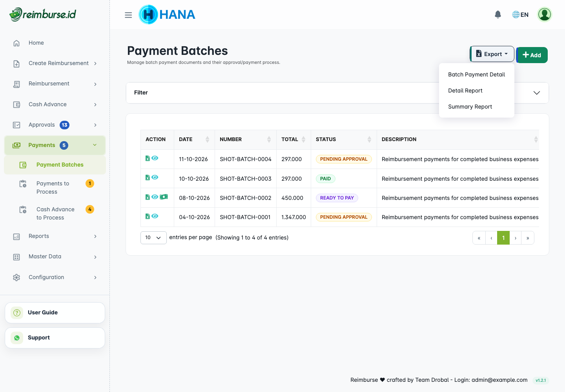Open the 10 entries per page dropdown
This screenshot has width=565, height=392.
coord(153,238)
